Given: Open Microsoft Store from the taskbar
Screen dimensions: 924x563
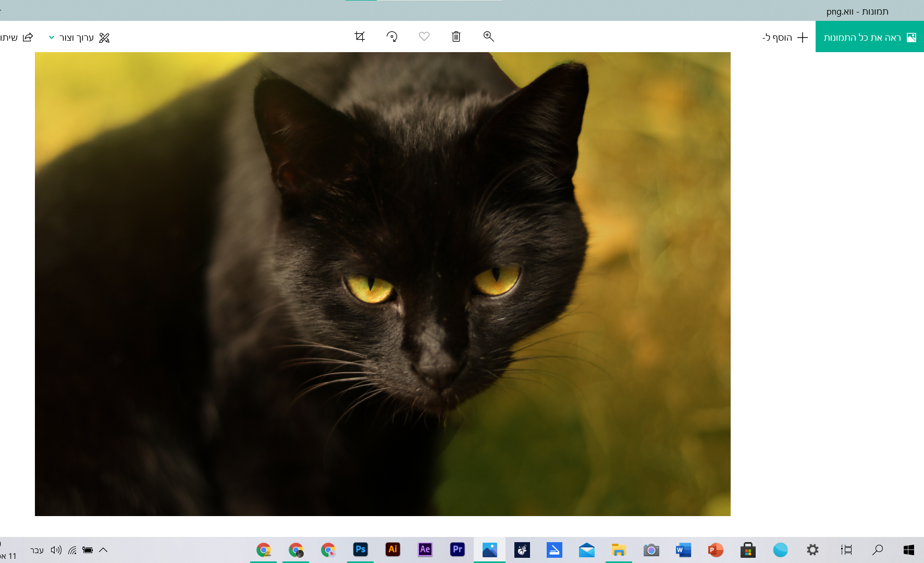Looking at the screenshot, I should tap(748, 549).
